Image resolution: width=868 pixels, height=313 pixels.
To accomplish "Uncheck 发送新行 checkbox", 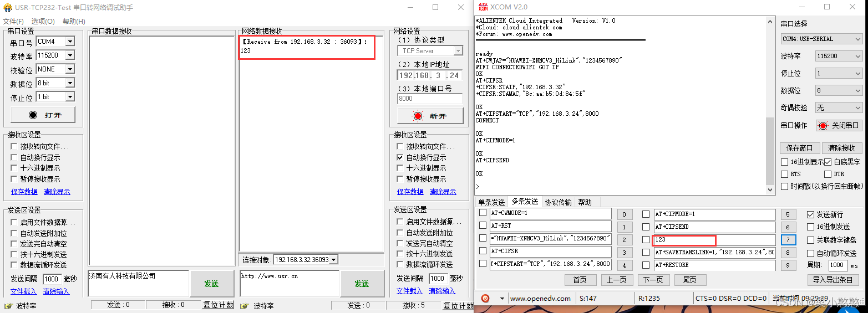I will pyautogui.click(x=810, y=214).
